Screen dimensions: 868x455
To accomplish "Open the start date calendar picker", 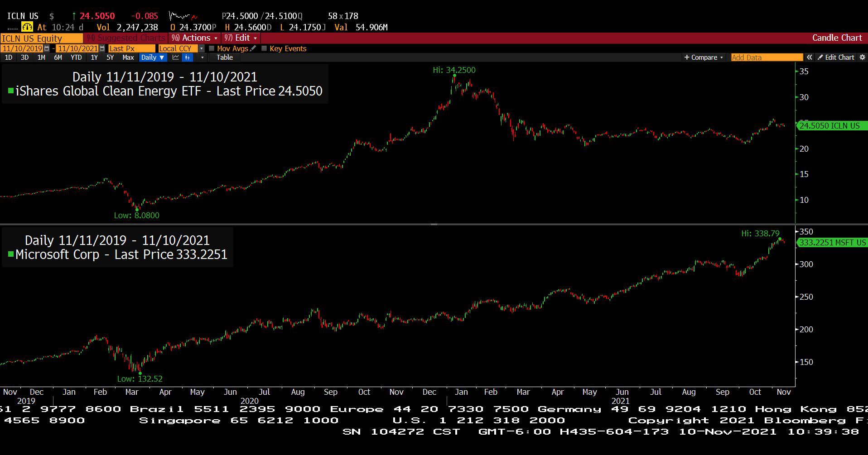I will point(46,48).
